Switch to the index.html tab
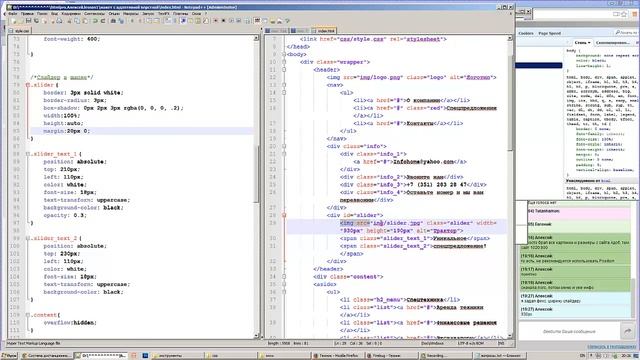640x360 pixels. [323, 31]
